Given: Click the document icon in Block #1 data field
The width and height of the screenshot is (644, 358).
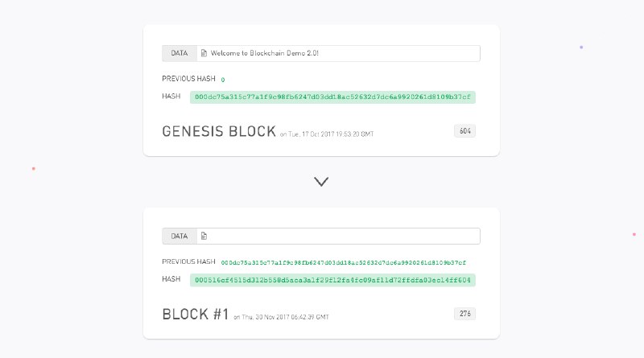Looking at the screenshot, I should click(204, 236).
